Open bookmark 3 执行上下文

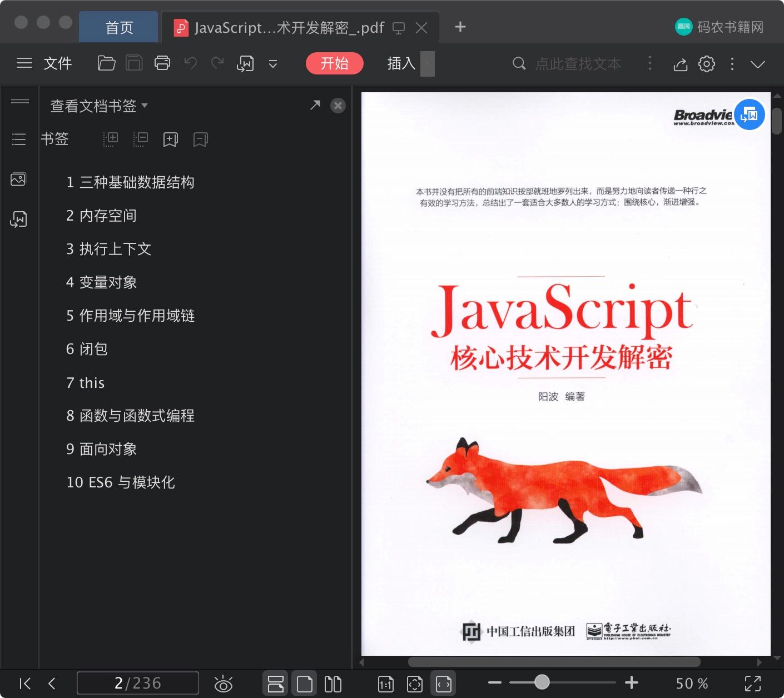click(108, 249)
